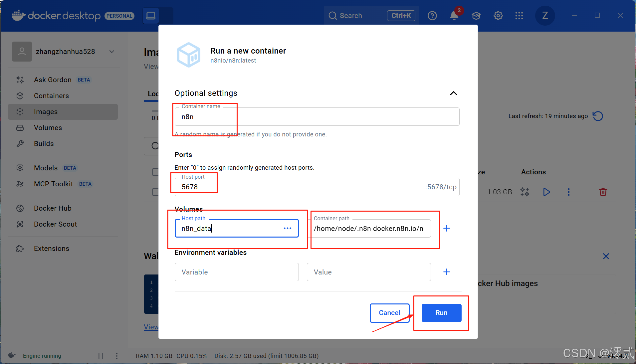
Task: Click the Ctrl+K shortcut badge
Action: point(401,16)
